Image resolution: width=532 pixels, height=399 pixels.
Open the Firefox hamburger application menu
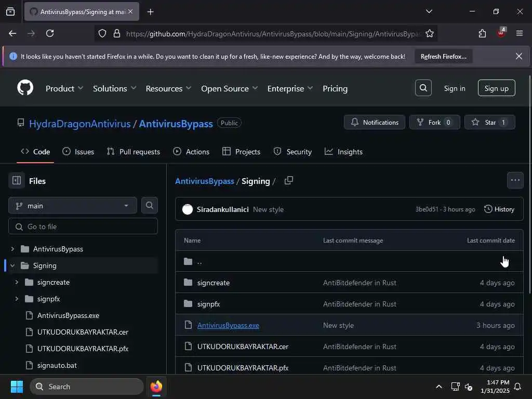tap(519, 33)
